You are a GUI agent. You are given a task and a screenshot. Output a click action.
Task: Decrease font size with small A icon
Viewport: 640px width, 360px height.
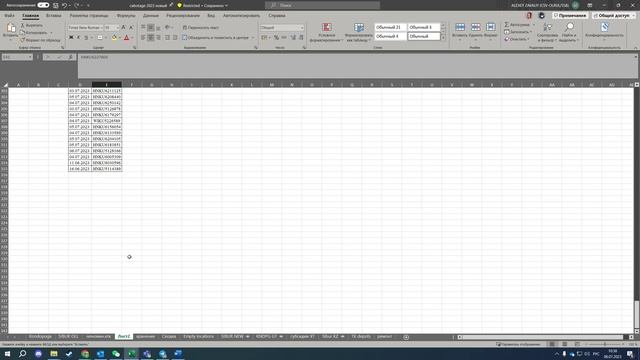click(x=131, y=27)
